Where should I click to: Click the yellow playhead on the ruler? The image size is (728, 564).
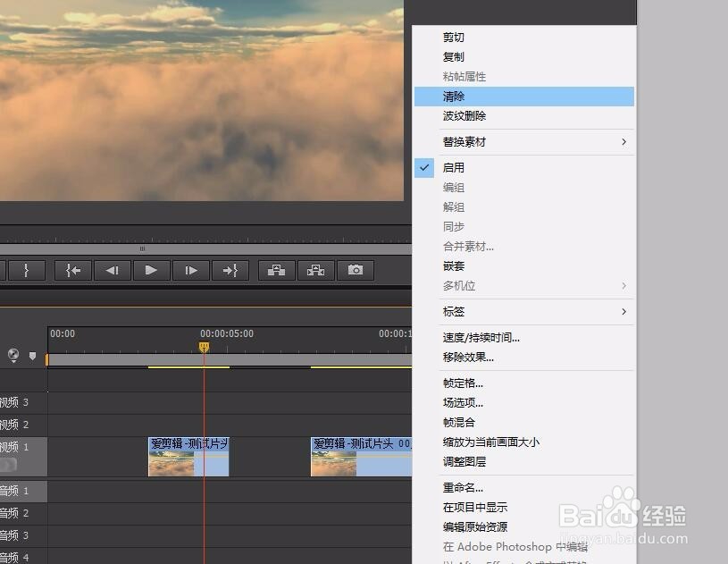pos(204,347)
